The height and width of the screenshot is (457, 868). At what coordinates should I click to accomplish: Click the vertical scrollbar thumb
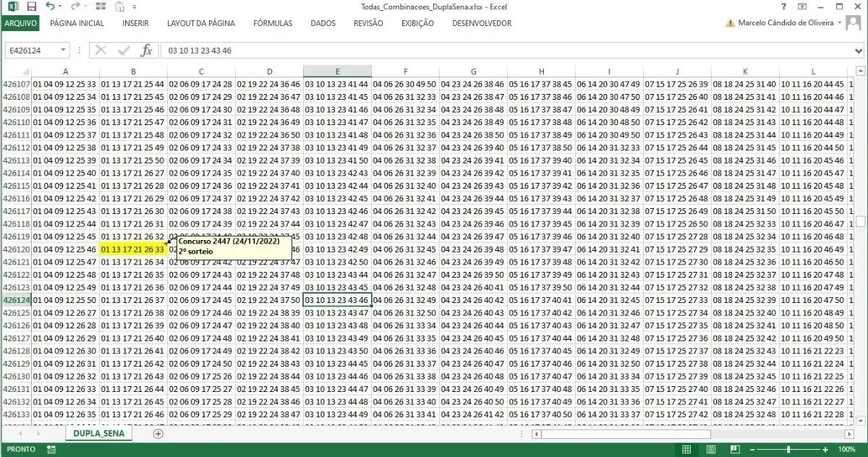(861, 221)
